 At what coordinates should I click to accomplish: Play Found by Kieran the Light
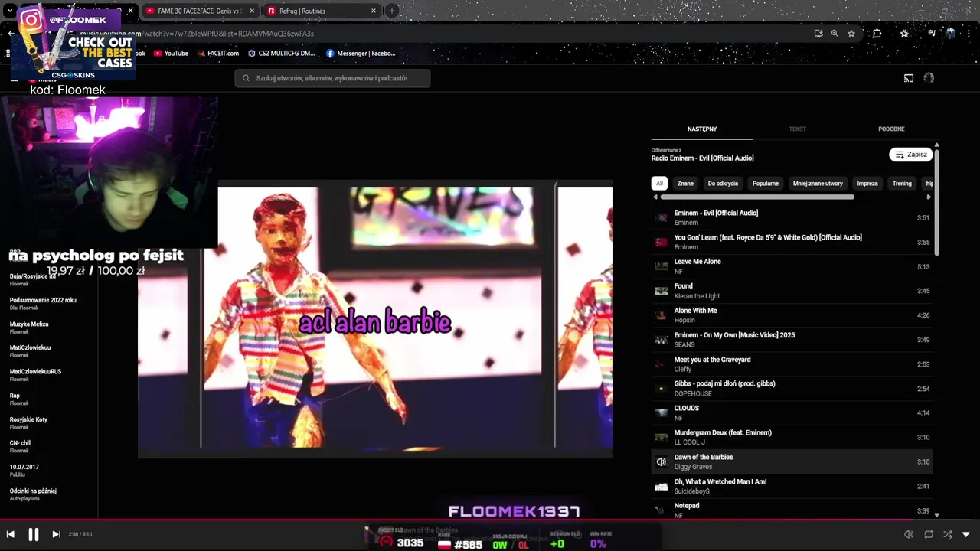coord(792,291)
